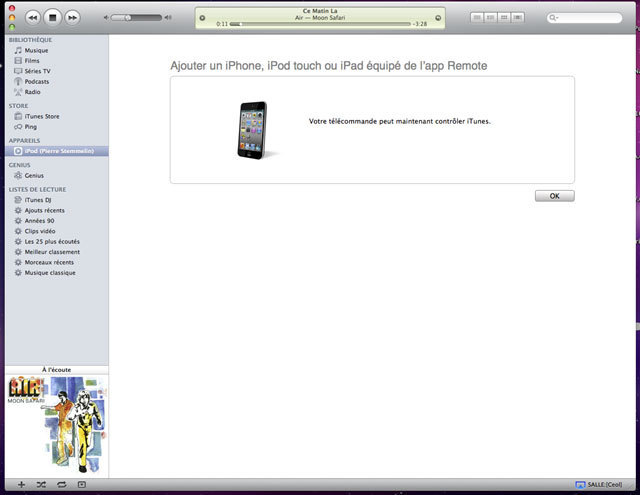The height and width of the screenshot is (495, 640).
Task: Click the Air — Moon Safari track info
Action: click(x=320, y=18)
